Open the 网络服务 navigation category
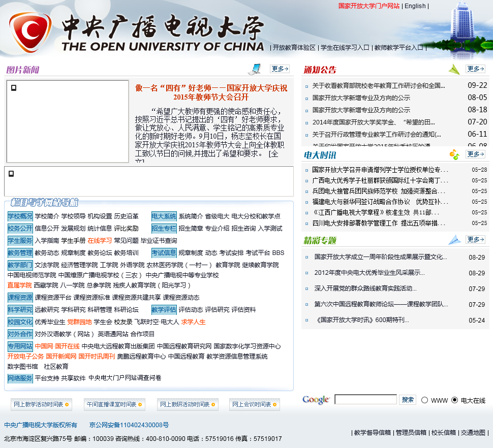The width and height of the screenshot is (493, 448). click(20, 378)
